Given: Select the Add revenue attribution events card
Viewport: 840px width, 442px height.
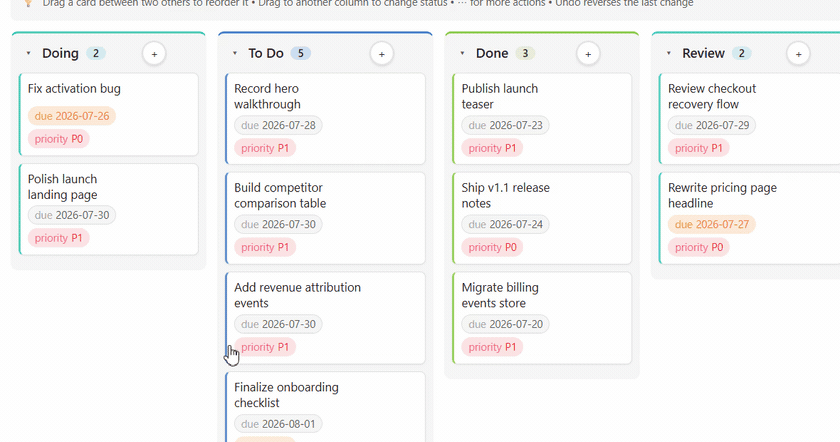Looking at the screenshot, I should tap(325, 318).
